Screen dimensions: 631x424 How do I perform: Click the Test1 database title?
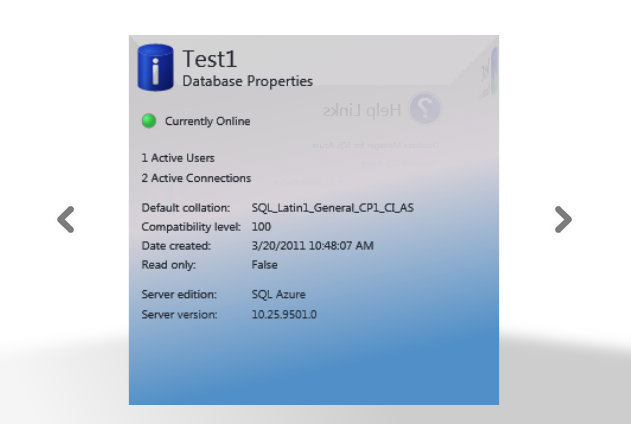pyautogui.click(x=210, y=59)
